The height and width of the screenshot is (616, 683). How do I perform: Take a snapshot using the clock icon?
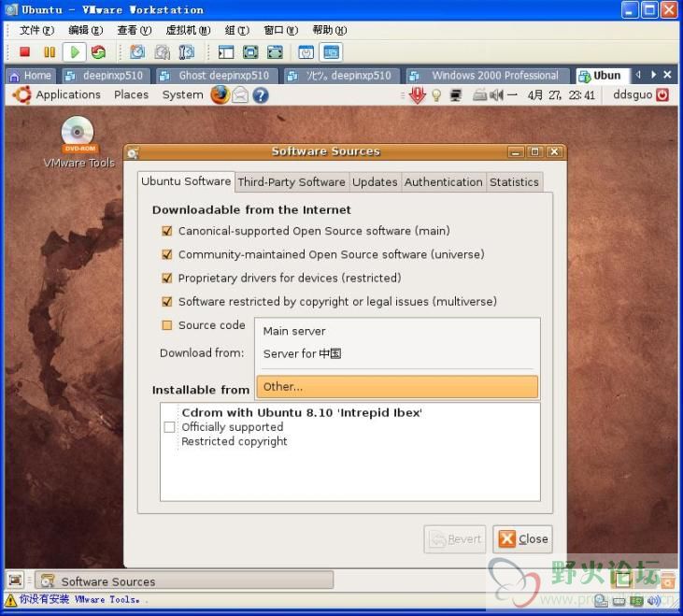pos(137,52)
